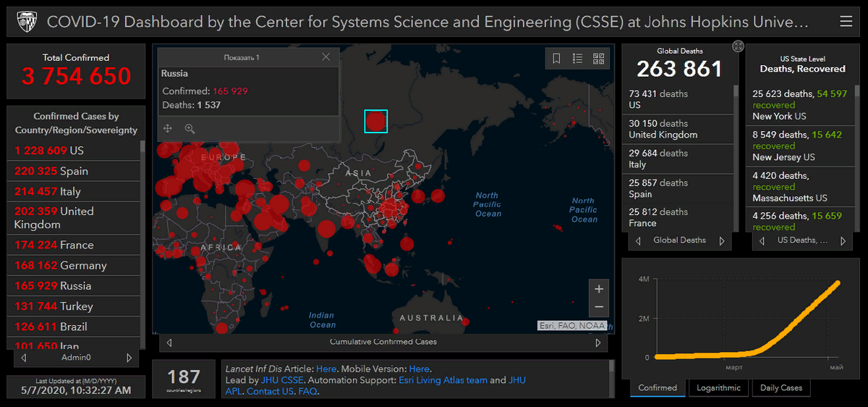Open the JHU CSSE link

coord(282,379)
